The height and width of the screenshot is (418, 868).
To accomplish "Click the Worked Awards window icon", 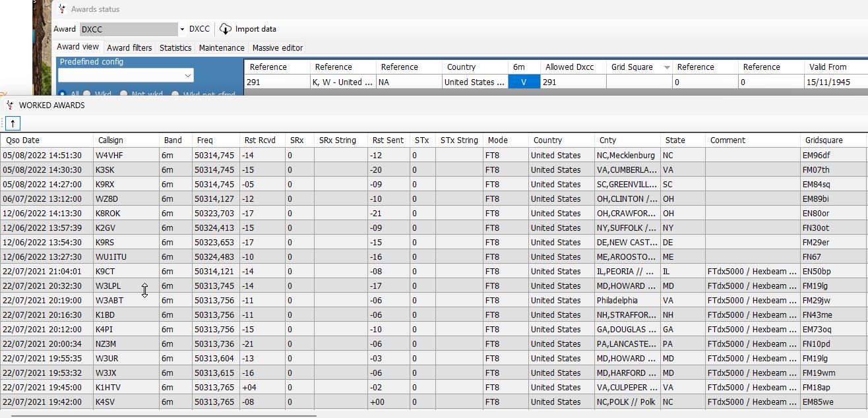I will tap(10, 105).
